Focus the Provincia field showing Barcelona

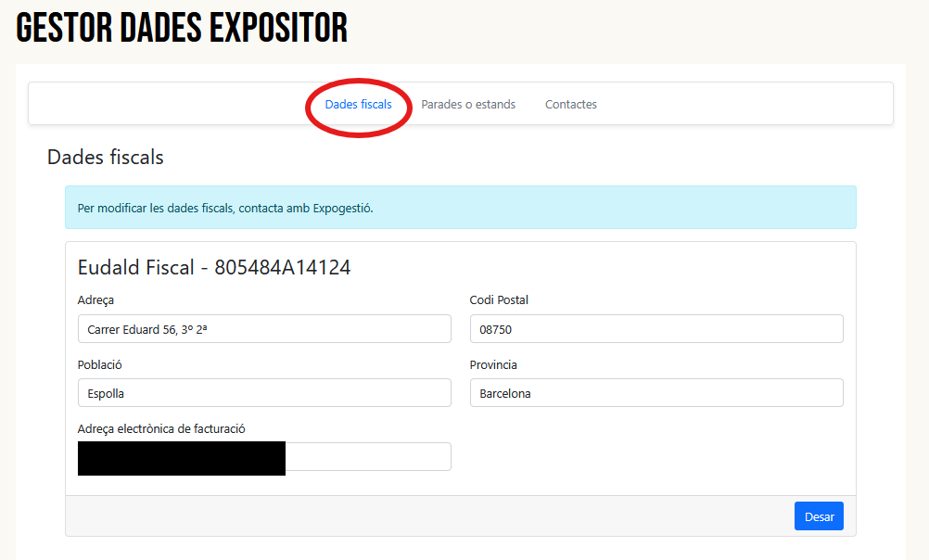(x=655, y=393)
